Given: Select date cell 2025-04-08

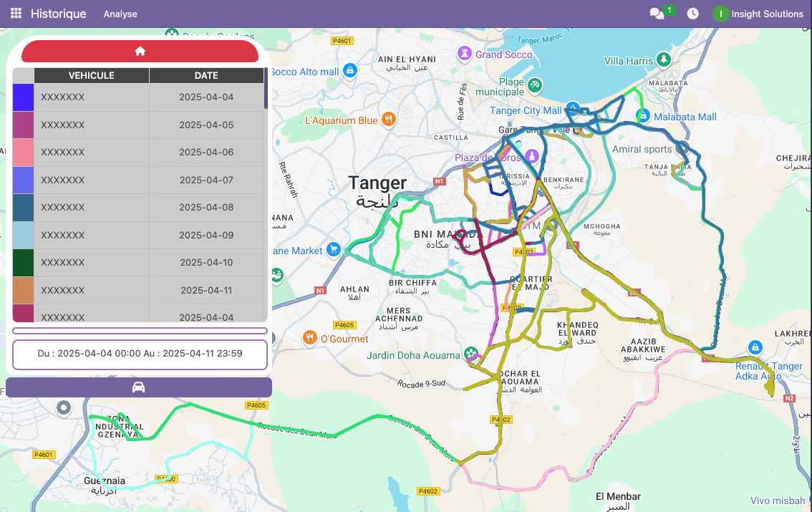Looking at the screenshot, I should click(206, 207).
